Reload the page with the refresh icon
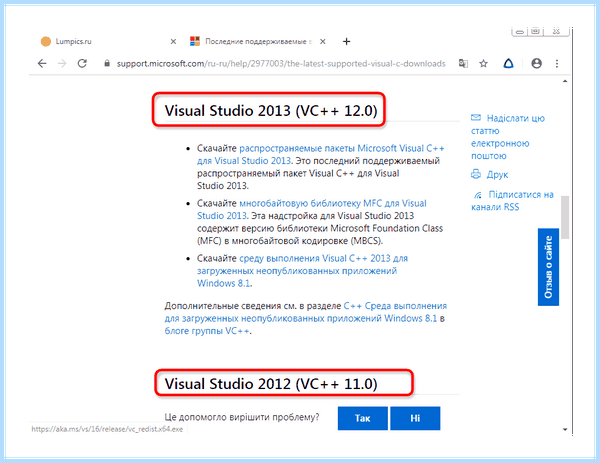The height and width of the screenshot is (463, 600). coord(82,64)
